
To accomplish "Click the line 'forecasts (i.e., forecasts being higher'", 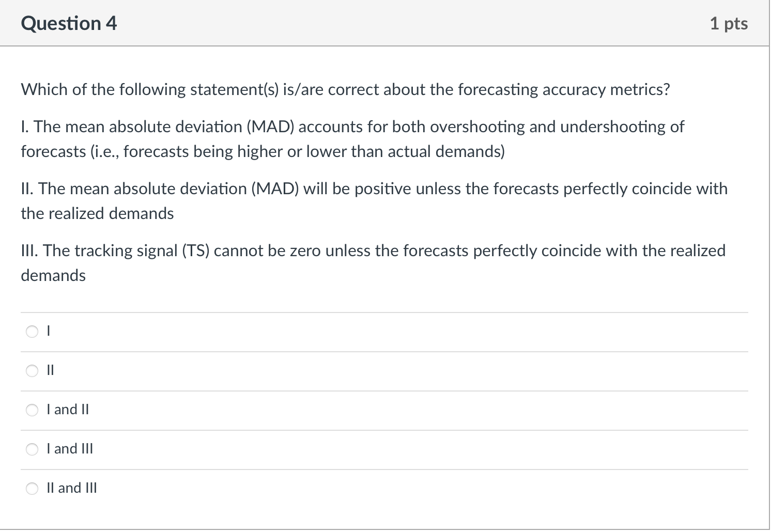I will 263,151.
